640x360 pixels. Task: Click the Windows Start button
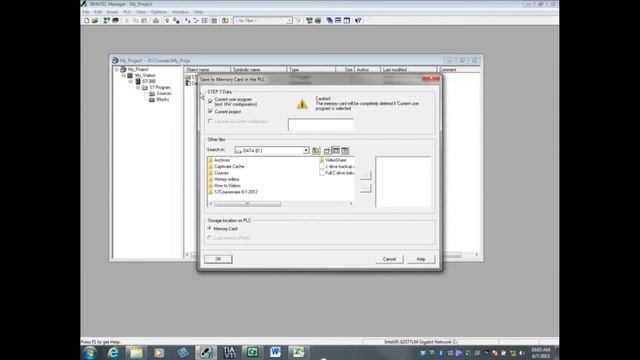pos(90,352)
